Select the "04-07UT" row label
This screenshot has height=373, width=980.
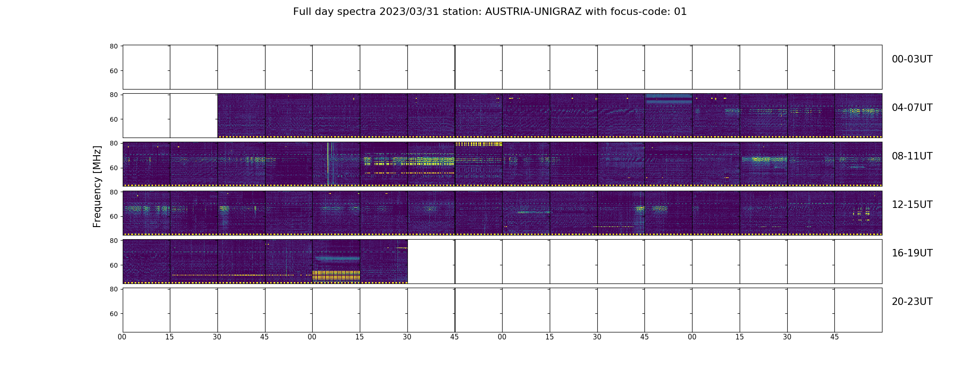(912, 108)
